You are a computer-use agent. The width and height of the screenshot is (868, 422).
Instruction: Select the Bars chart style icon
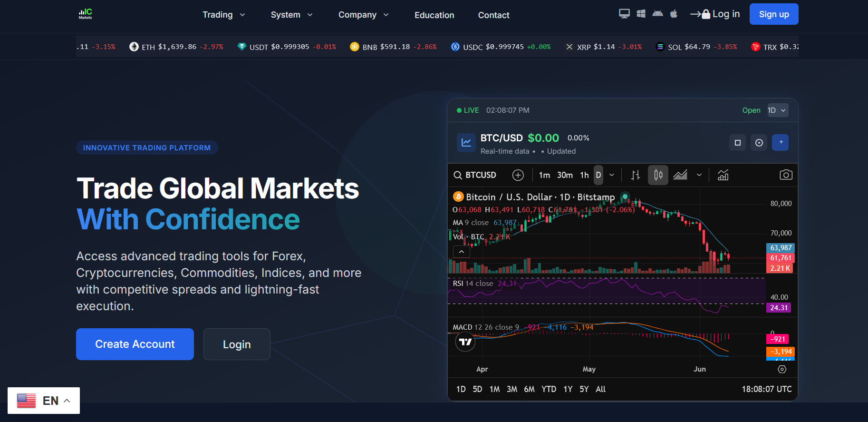(x=636, y=175)
